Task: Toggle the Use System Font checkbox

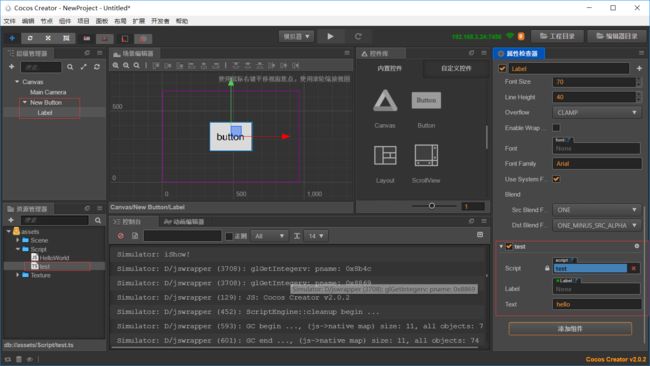Action: click(x=556, y=179)
